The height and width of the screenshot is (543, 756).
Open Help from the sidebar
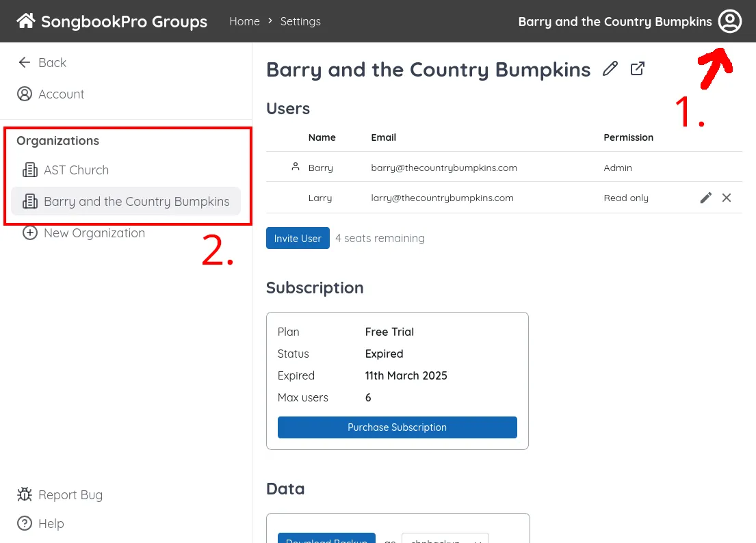point(40,523)
